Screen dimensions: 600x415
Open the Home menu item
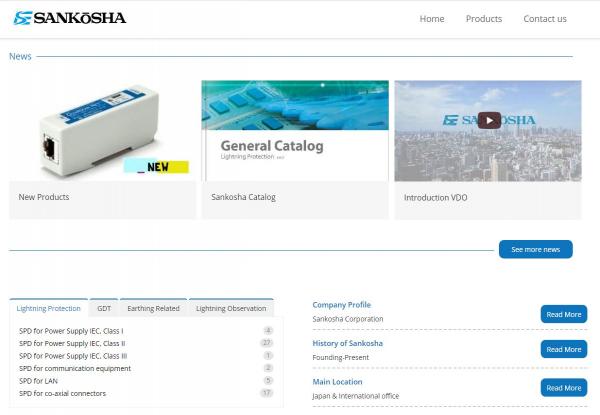pyautogui.click(x=432, y=19)
